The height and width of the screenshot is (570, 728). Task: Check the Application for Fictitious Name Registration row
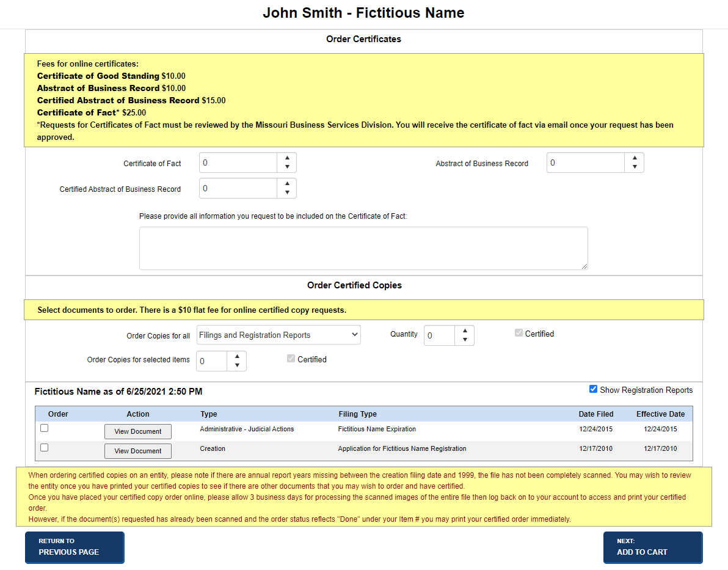[43, 447]
